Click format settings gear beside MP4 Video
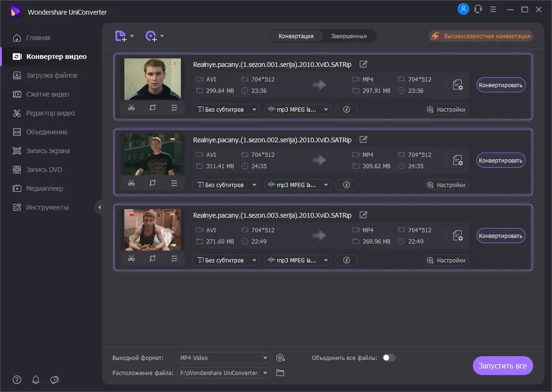 pos(281,358)
